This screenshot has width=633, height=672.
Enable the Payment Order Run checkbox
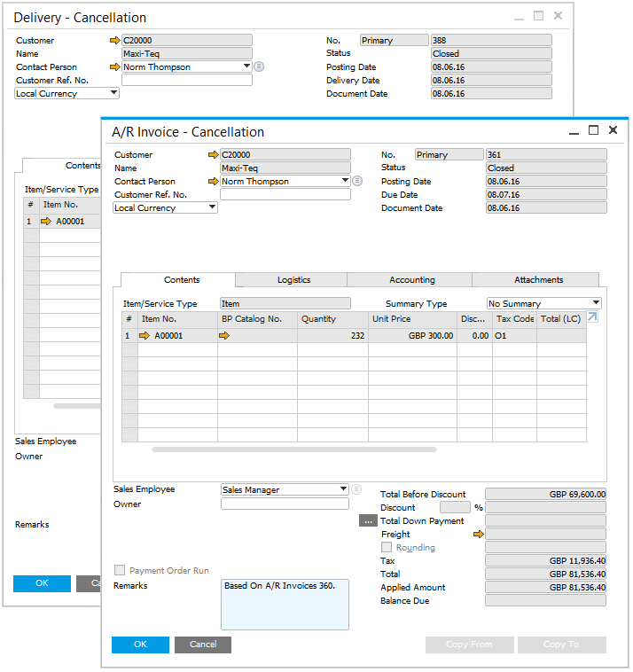tap(120, 570)
